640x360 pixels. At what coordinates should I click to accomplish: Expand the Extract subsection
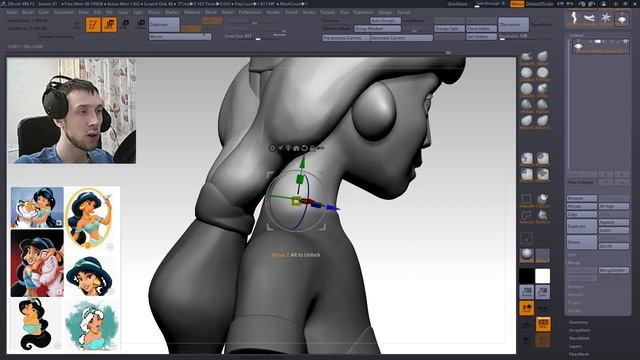(x=574, y=311)
